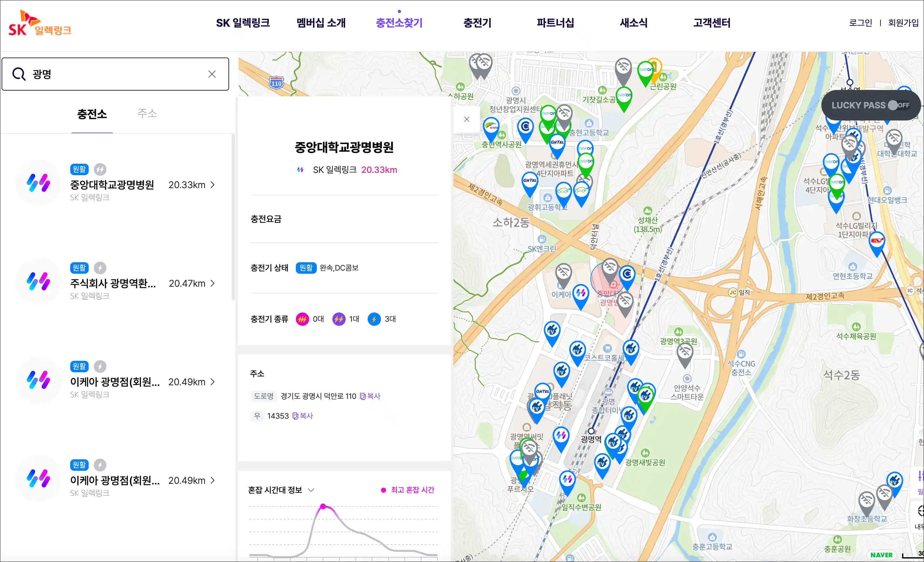Image resolution: width=924 pixels, height=562 pixels.
Task: Close the station detail panel
Action: [x=466, y=119]
